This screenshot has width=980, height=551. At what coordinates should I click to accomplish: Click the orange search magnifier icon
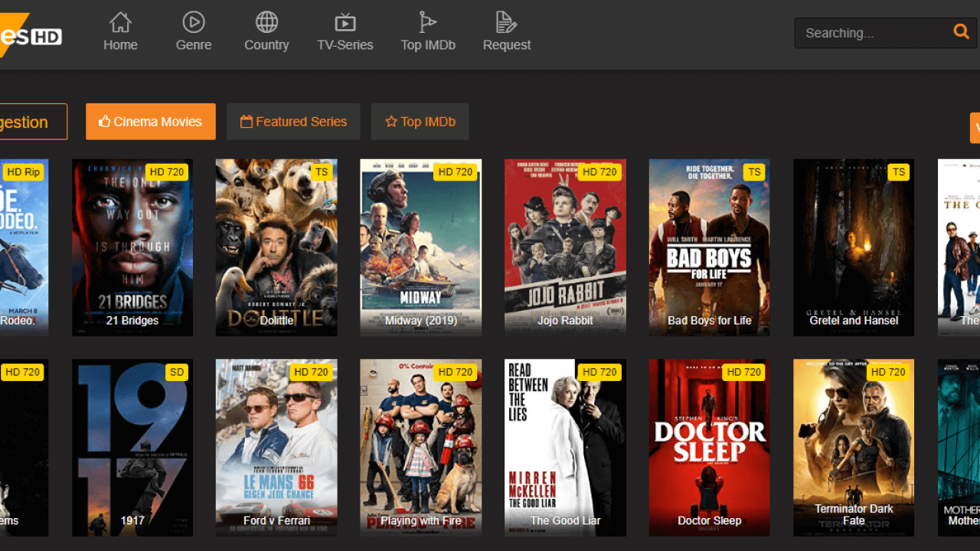pos(961,32)
